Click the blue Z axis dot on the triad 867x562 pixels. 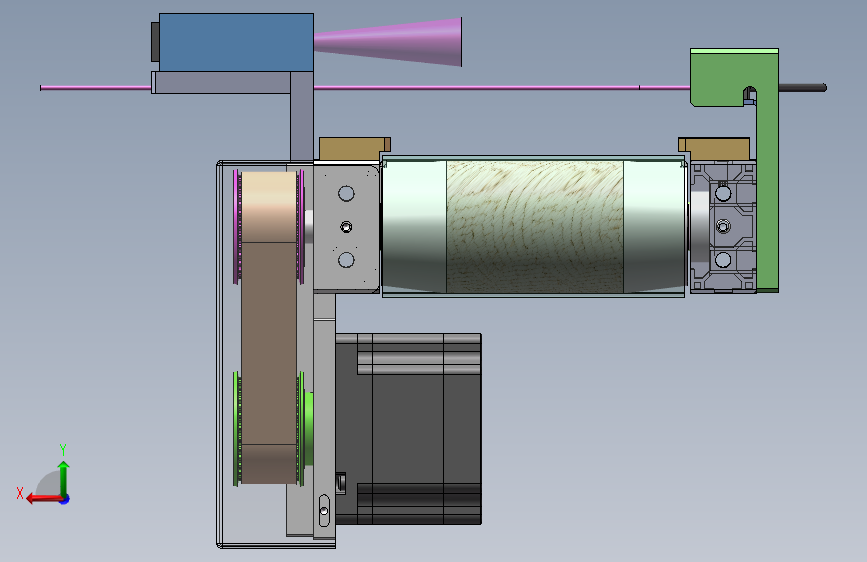(65, 499)
